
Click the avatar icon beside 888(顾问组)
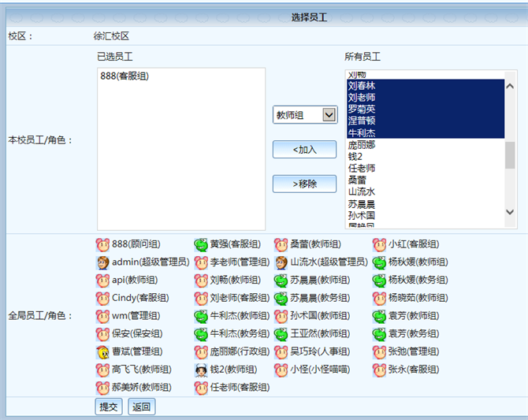tap(102, 244)
